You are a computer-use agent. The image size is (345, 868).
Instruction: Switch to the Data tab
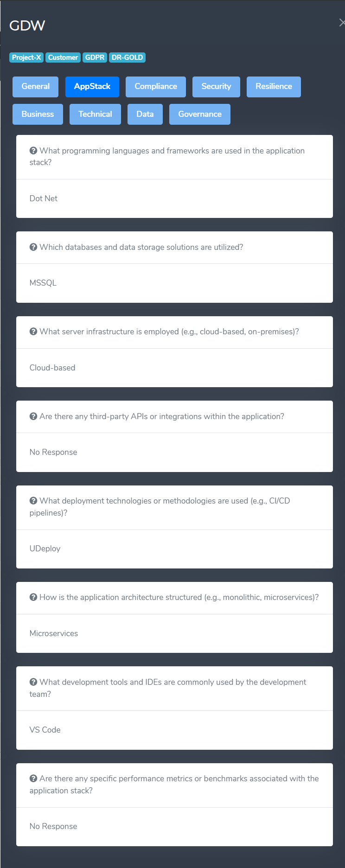pyautogui.click(x=145, y=115)
